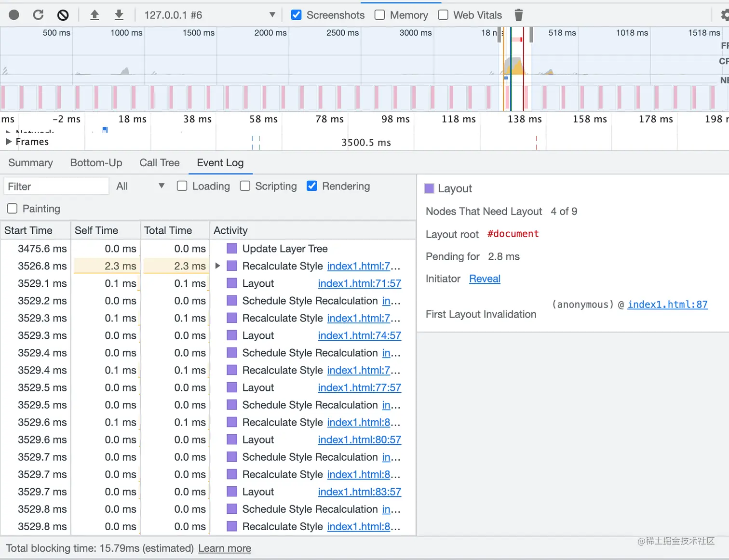
Task: Start recording with the record button
Action: [x=14, y=15]
